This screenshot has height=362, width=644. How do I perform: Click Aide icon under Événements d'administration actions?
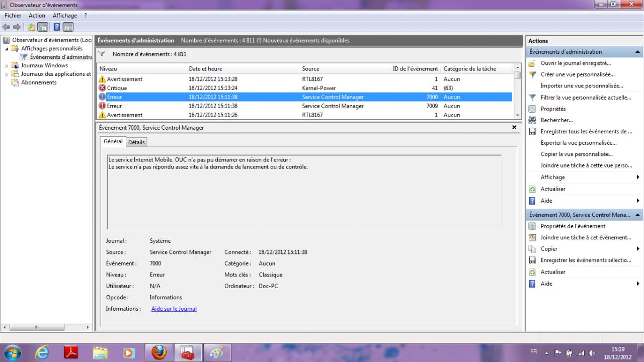point(531,201)
